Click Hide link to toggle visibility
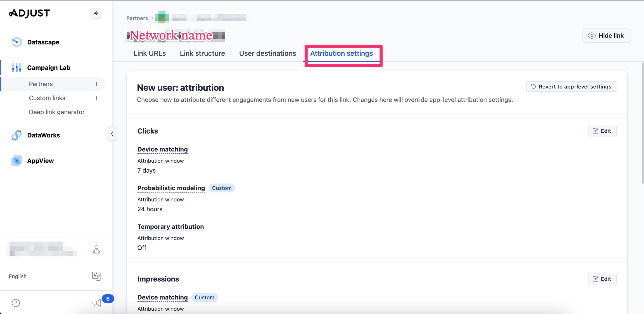This screenshot has width=644, height=314. [607, 36]
